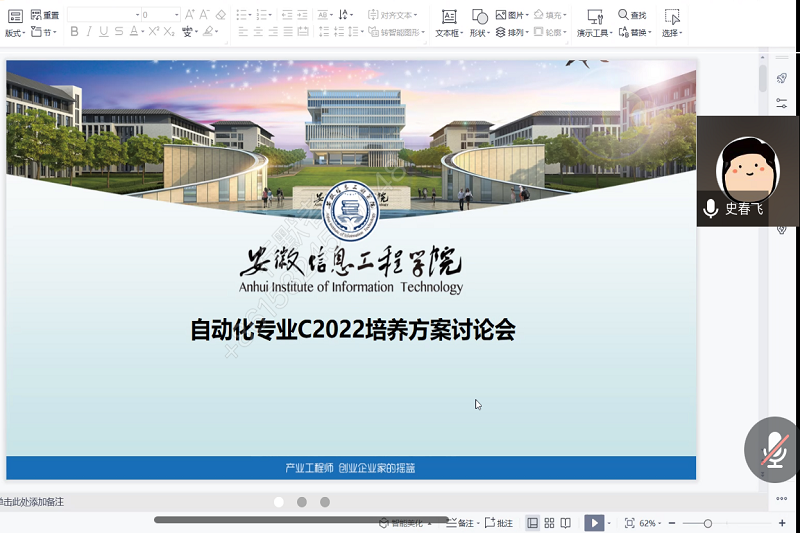Open the 变 phonetic text effects icon

tap(187, 32)
